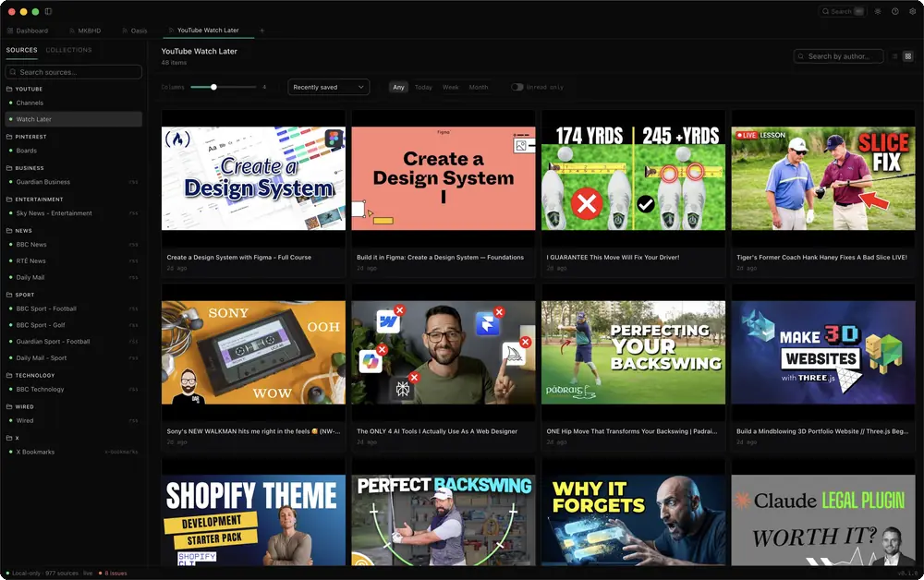Switch to grid view icon
The height and width of the screenshot is (580, 924).
tap(908, 56)
